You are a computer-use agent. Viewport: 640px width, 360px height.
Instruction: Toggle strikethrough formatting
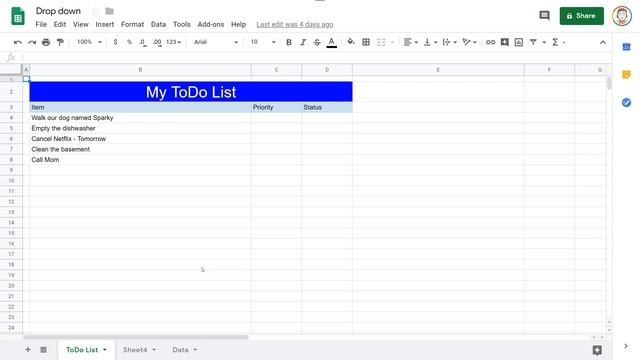pyautogui.click(x=317, y=42)
